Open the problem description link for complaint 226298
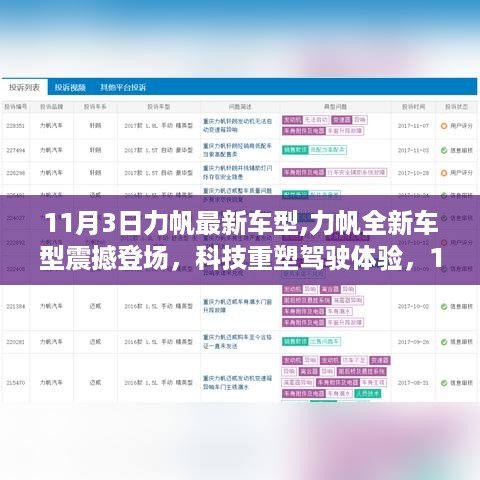This screenshot has width=480, height=480. 237,172
